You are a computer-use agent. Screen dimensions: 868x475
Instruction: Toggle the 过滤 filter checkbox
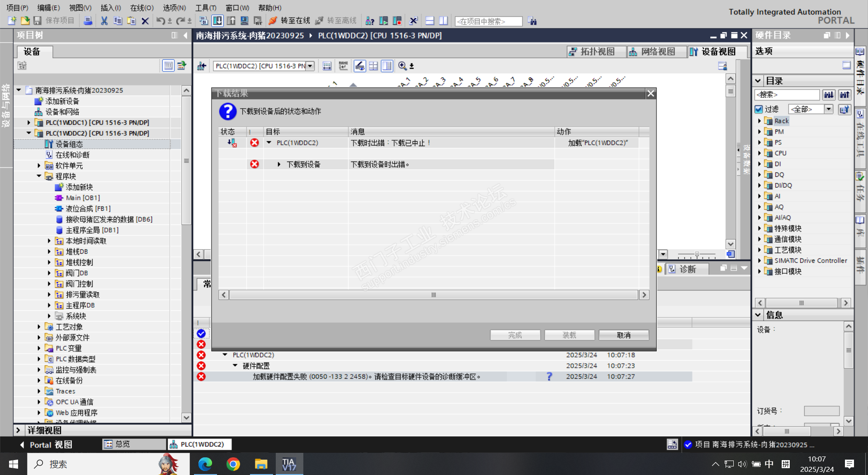coord(759,109)
